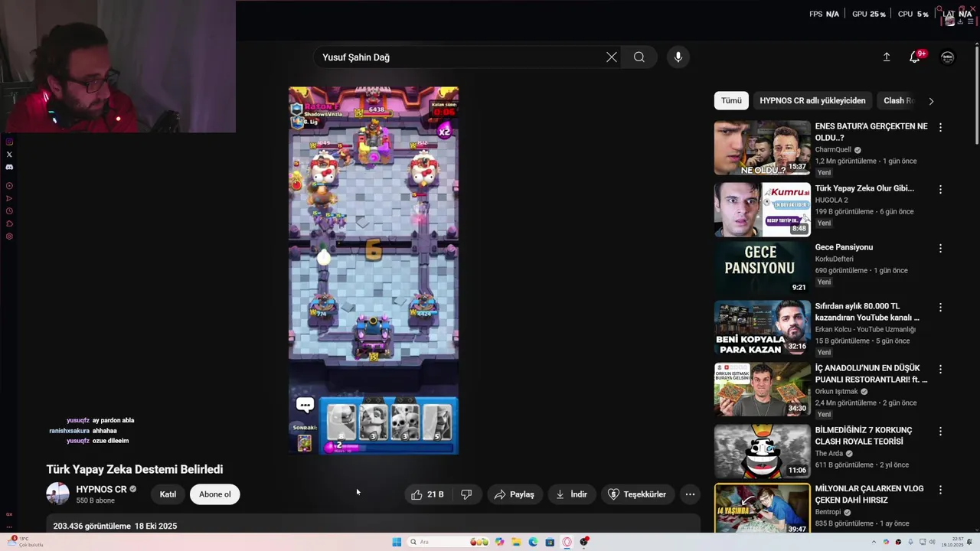Click the İndir download button
Viewport: 980px width, 551px height.
point(571,494)
